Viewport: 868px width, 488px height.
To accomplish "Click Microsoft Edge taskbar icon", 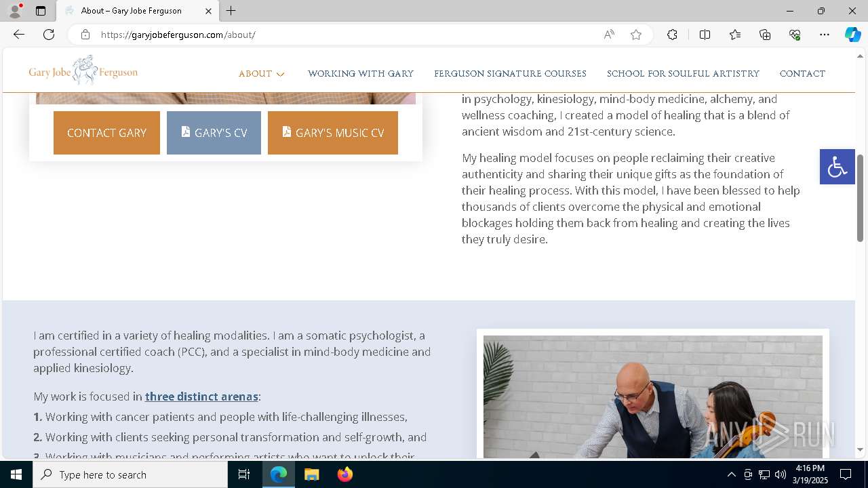I will [x=279, y=474].
